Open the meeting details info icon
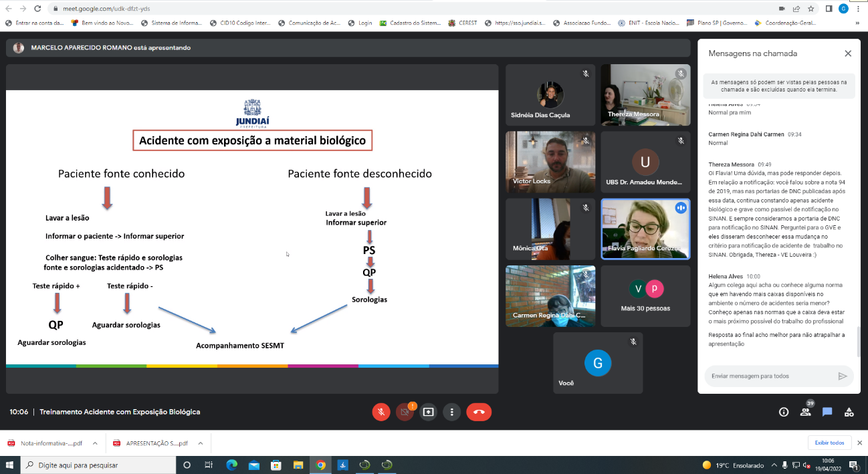868x474 pixels. [x=784, y=412]
